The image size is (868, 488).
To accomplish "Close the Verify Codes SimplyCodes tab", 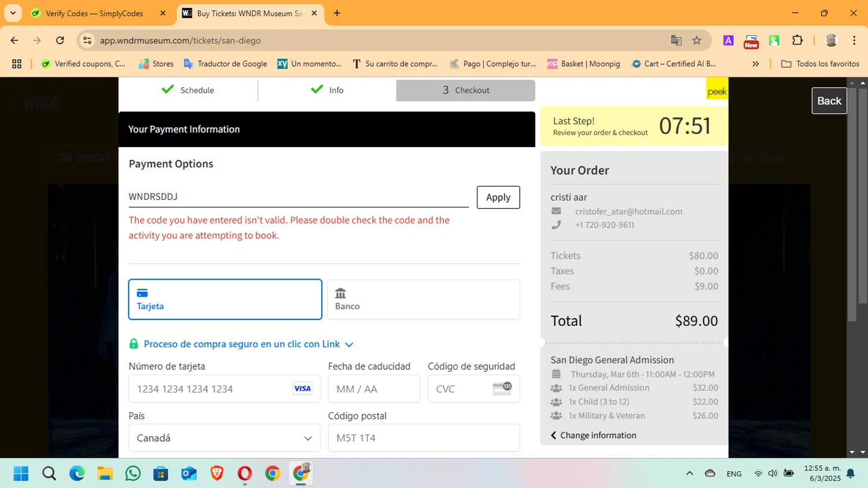I will (163, 13).
